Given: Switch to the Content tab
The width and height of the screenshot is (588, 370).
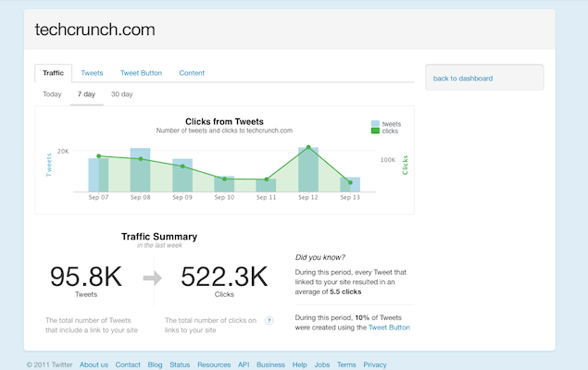Looking at the screenshot, I should click(192, 73).
